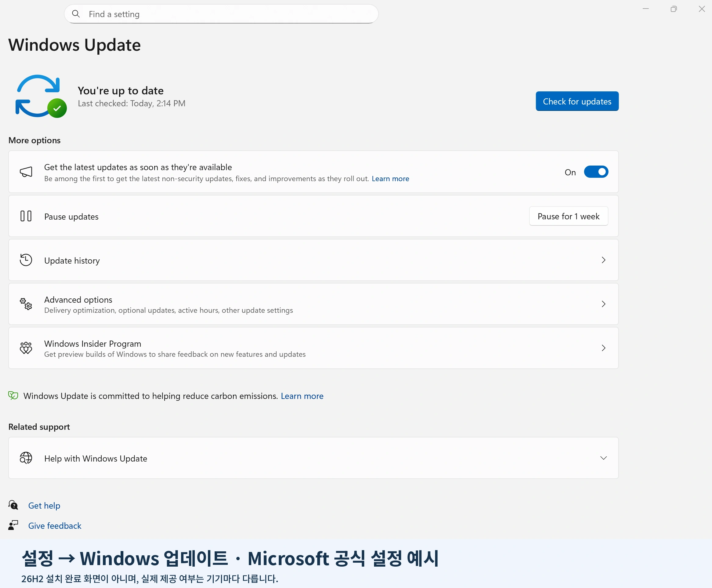Viewport: 712px width, 588px height.
Task: Click the Update history row label
Action: tap(72, 261)
